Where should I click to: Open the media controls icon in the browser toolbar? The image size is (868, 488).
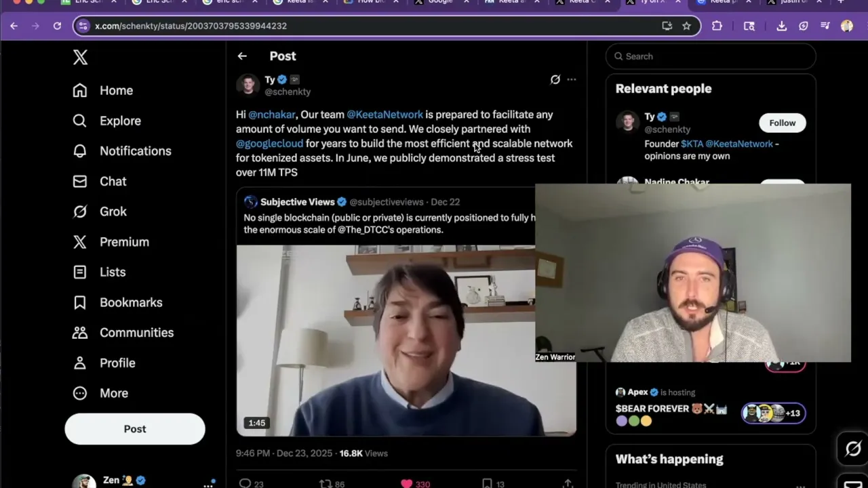coord(825,26)
